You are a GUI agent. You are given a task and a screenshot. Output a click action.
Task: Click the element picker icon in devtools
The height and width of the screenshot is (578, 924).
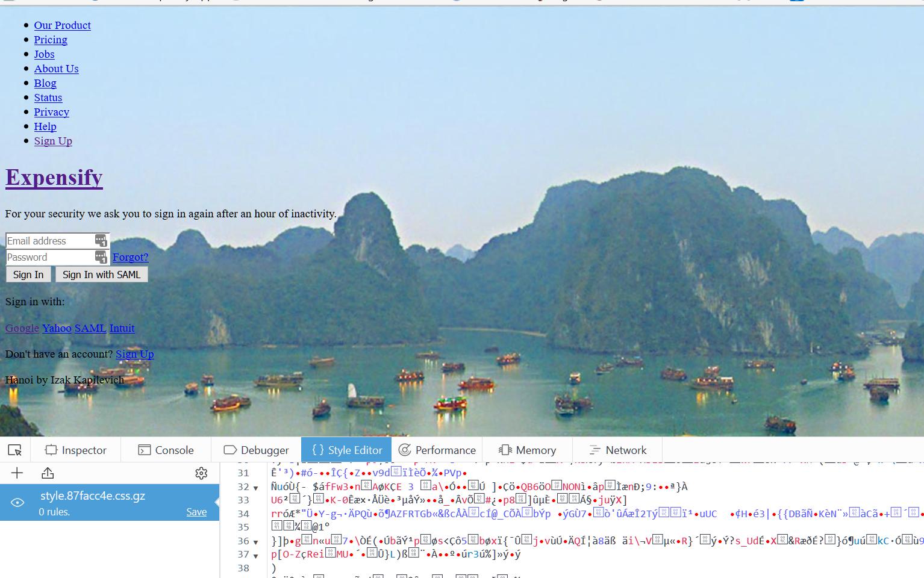pos(15,450)
